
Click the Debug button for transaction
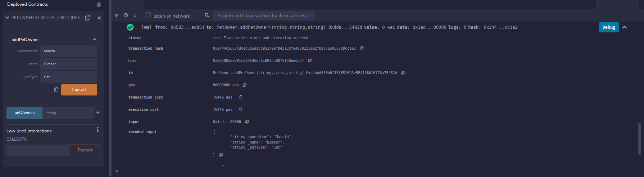pyautogui.click(x=608, y=27)
